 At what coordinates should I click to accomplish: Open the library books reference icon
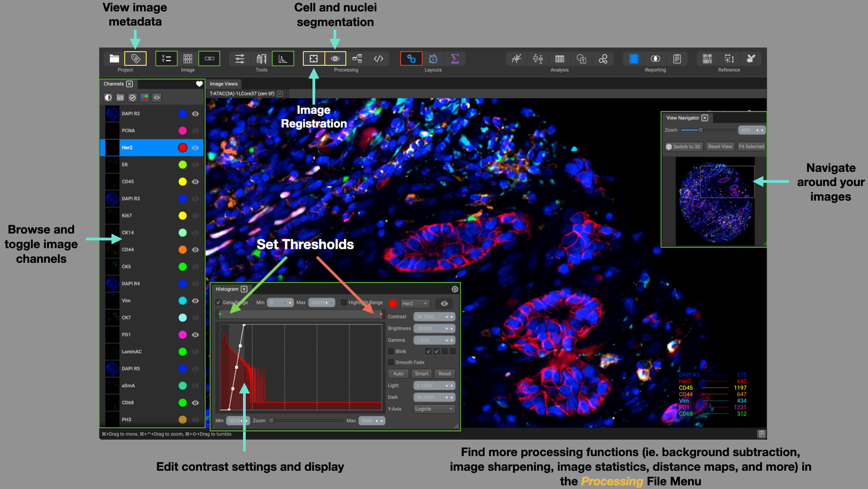(707, 58)
